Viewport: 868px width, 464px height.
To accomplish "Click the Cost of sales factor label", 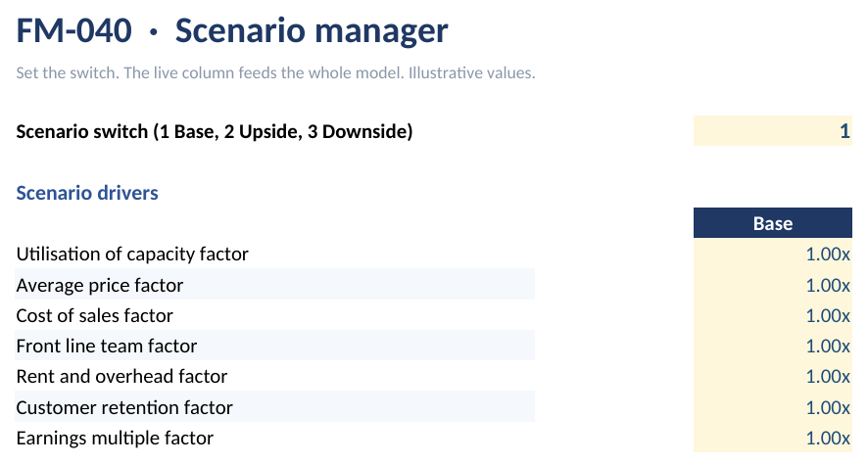I will (x=95, y=315).
